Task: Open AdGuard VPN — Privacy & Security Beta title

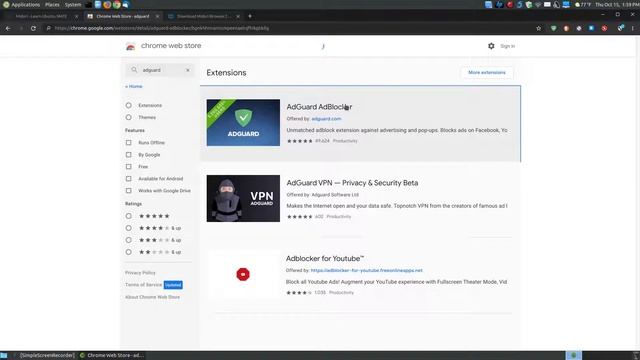Action: click(352, 183)
